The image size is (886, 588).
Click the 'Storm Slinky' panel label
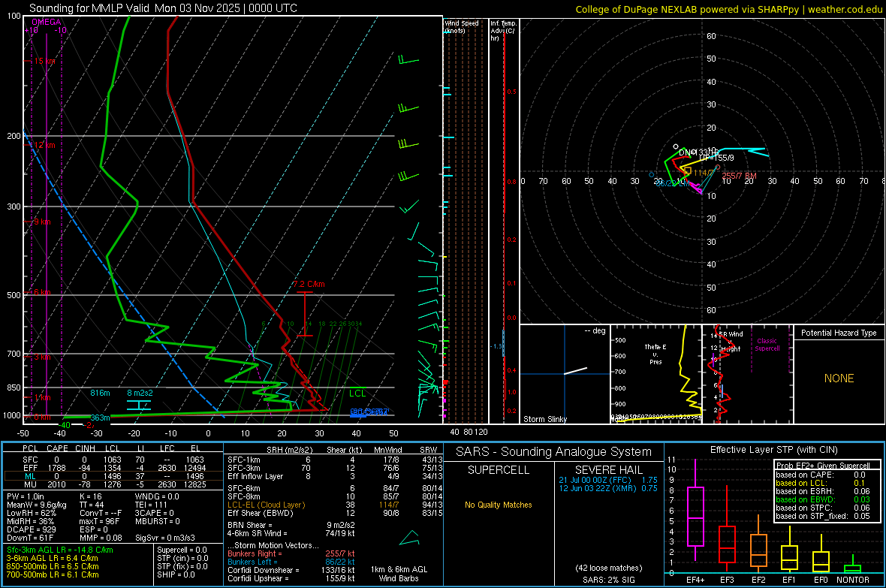[x=544, y=419]
